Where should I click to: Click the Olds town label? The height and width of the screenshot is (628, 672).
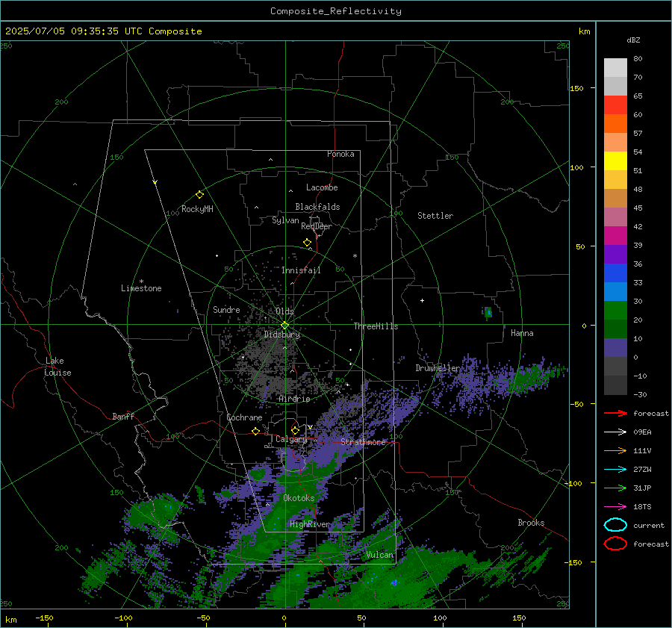click(284, 311)
